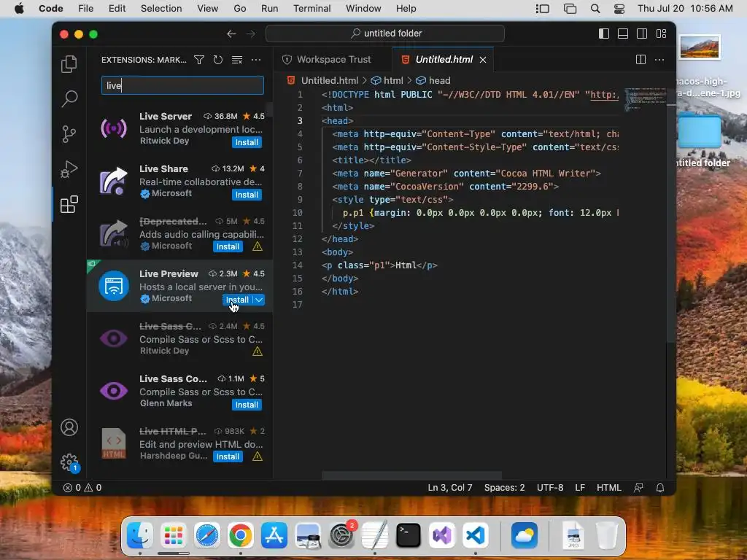747x560 pixels.
Task: Focus the extensions search field
Action: [x=182, y=85]
